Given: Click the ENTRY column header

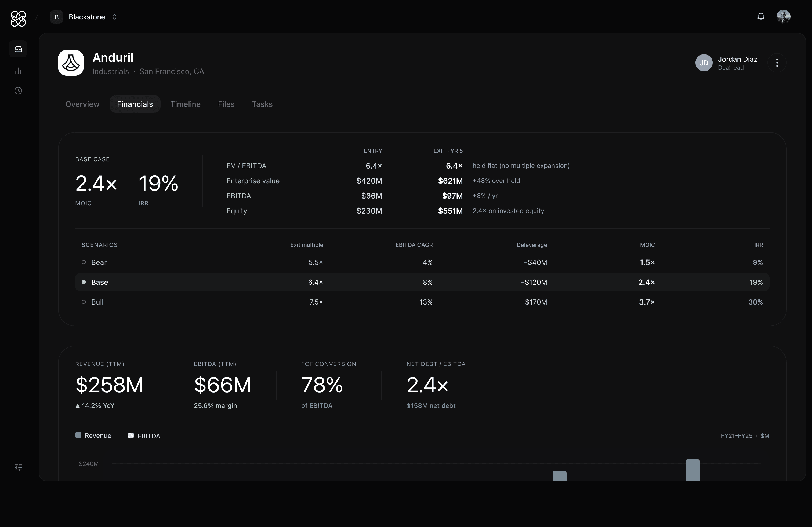Looking at the screenshot, I should tap(372, 151).
